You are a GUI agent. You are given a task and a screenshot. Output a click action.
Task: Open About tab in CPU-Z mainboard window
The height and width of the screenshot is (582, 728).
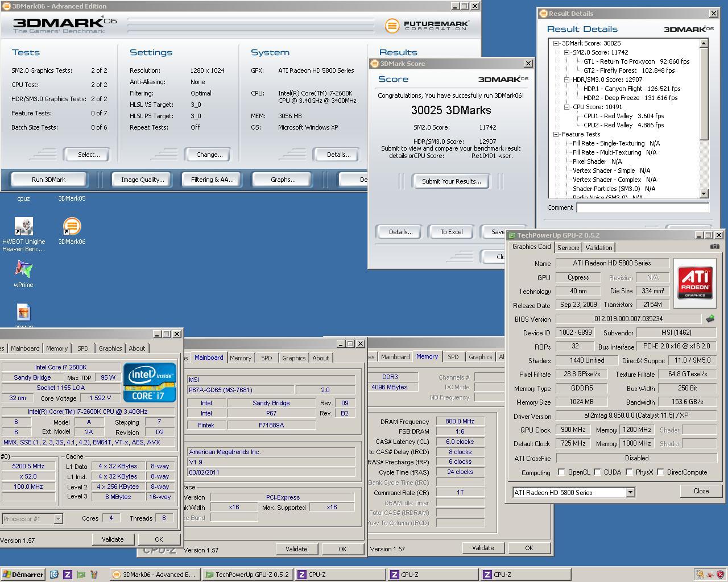point(320,358)
